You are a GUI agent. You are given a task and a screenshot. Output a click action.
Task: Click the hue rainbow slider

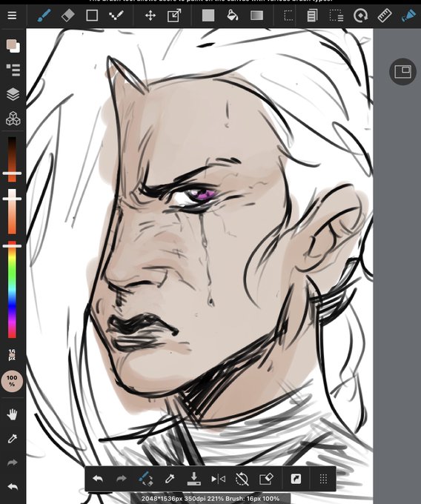coord(12,289)
